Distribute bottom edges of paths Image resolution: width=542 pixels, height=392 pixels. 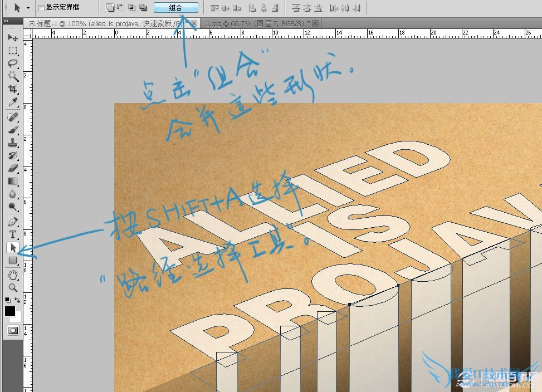[319, 8]
